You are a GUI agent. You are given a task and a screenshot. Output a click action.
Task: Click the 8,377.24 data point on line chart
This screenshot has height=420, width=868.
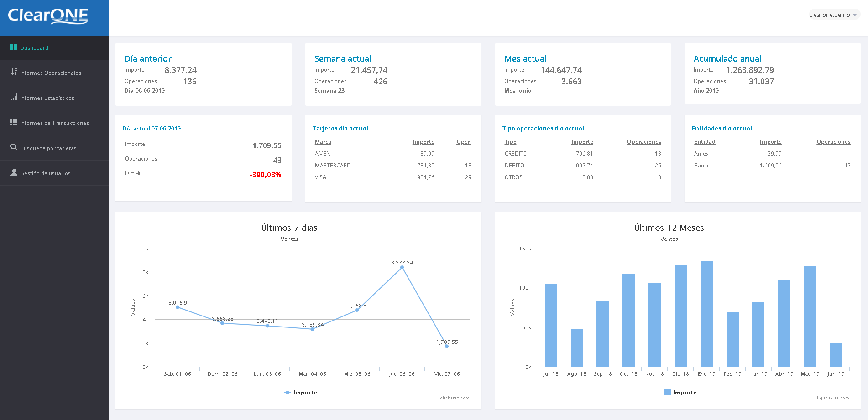402,268
